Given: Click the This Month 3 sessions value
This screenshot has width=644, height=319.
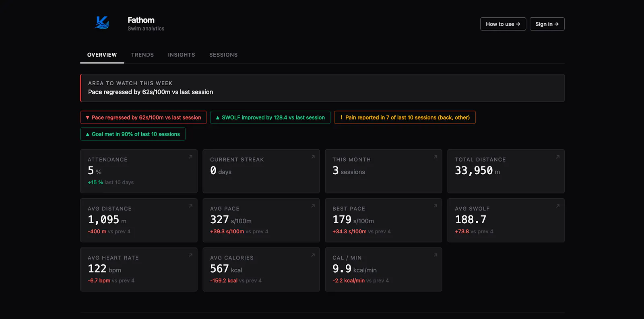Looking at the screenshot, I should click(x=349, y=171).
